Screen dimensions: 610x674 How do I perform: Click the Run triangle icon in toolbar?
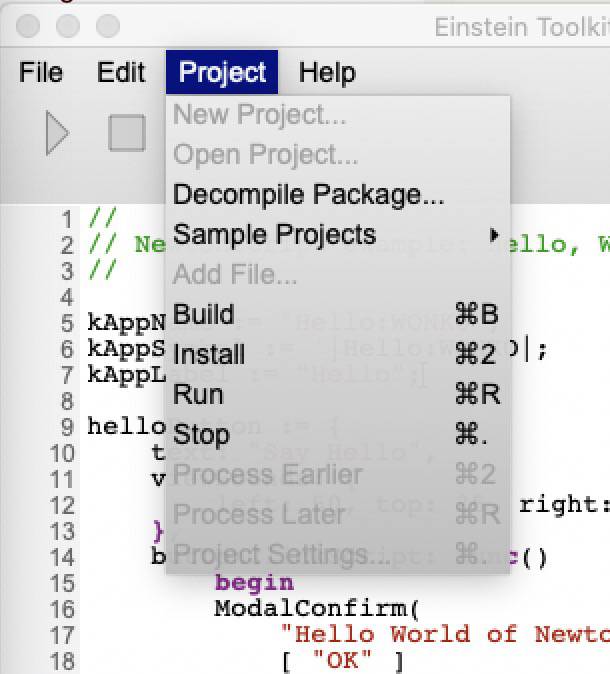57,133
